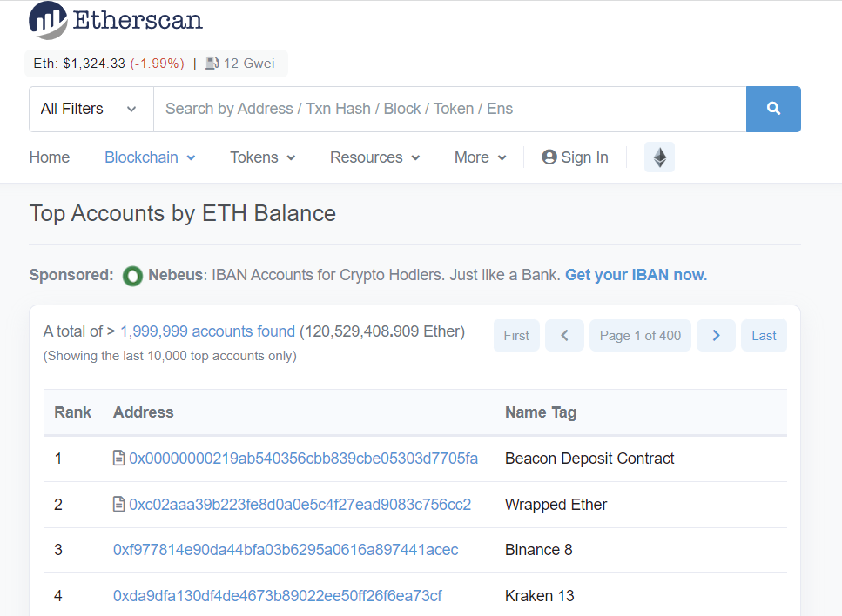This screenshot has width=842, height=616.
Task: Click Sign In link
Action: (575, 157)
